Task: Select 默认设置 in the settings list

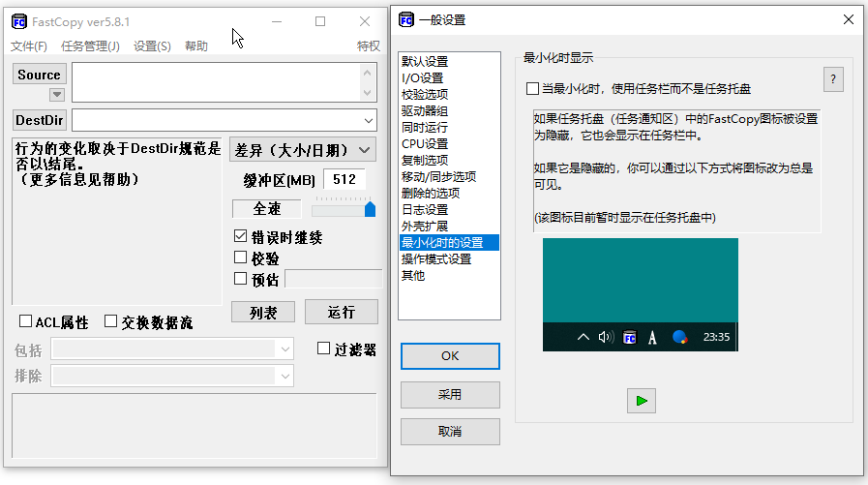Action: (449, 61)
